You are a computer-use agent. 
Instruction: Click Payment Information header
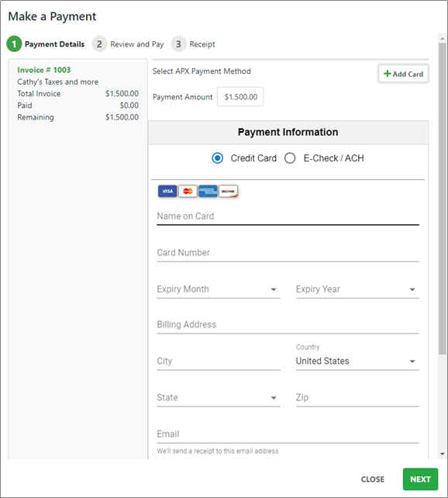[288, 132]
